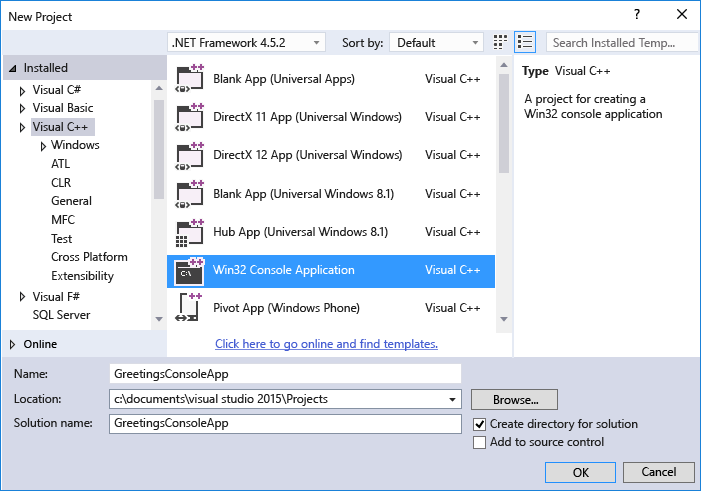Open the Sort by Default dropdown
701x491 pixels.
(x=436, y=43)
